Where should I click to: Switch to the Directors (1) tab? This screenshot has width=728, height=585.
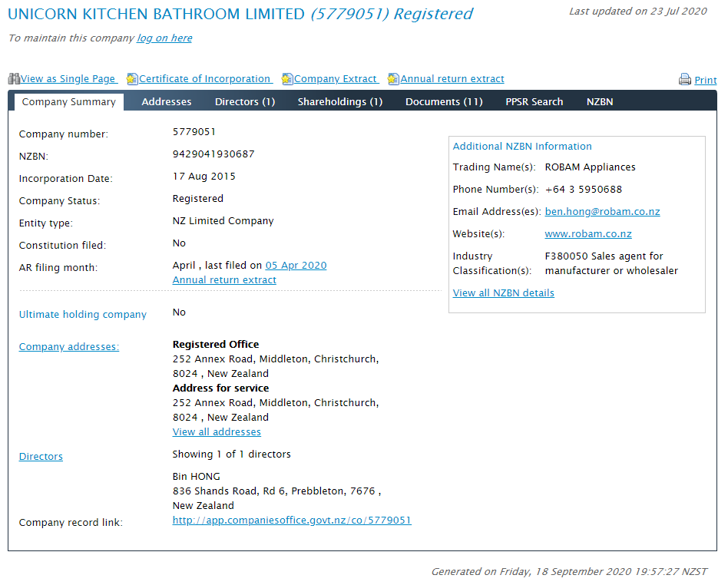(x=245, y=101)
